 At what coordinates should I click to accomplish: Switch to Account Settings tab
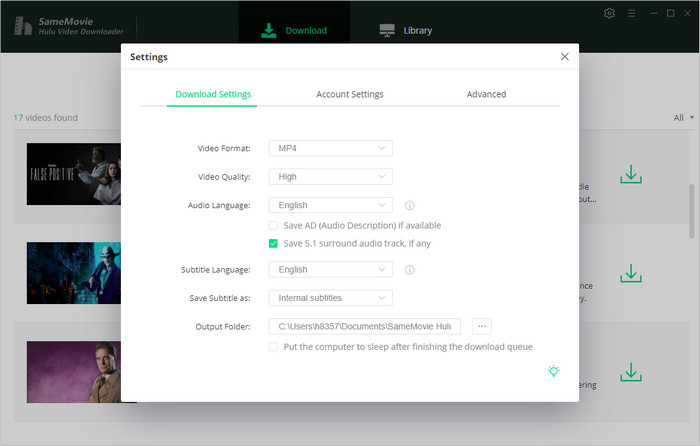coord(349,94)
